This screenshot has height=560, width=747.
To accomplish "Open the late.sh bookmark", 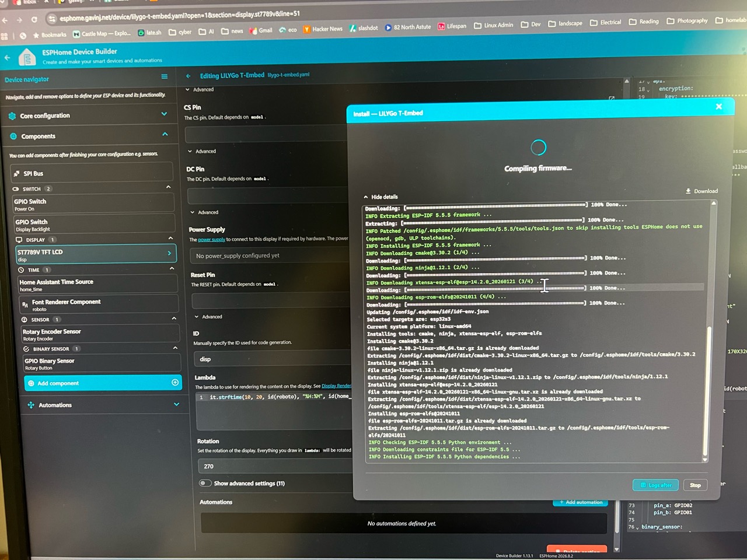I will pyautogui.click(x=149, y=33).
